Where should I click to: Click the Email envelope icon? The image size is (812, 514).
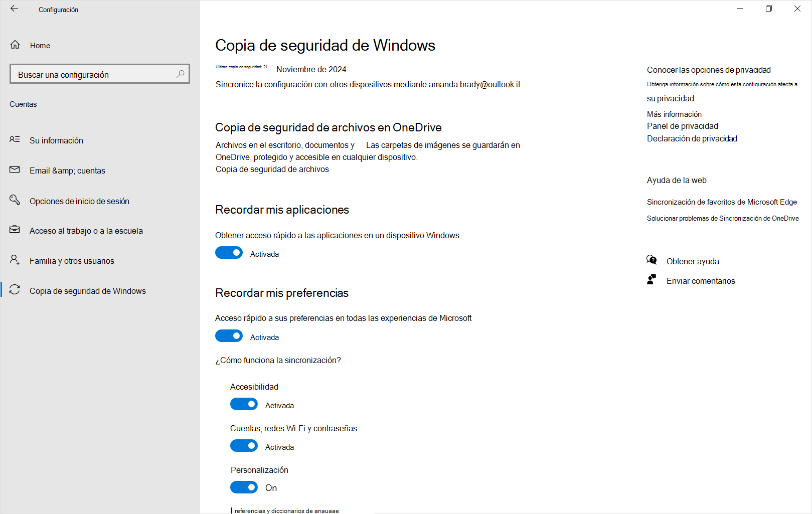pyautogui.click(x=15, y=169)
